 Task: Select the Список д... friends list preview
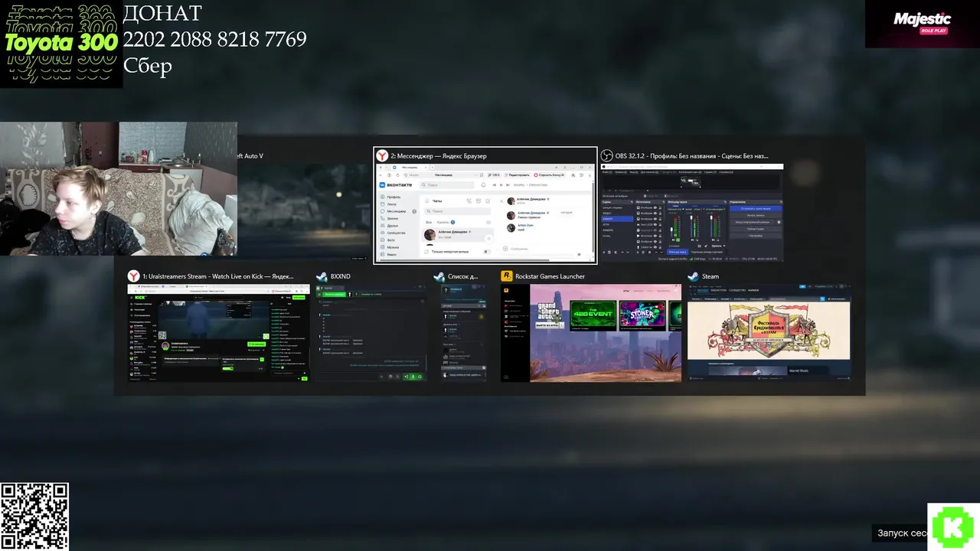tap(463, 333)
